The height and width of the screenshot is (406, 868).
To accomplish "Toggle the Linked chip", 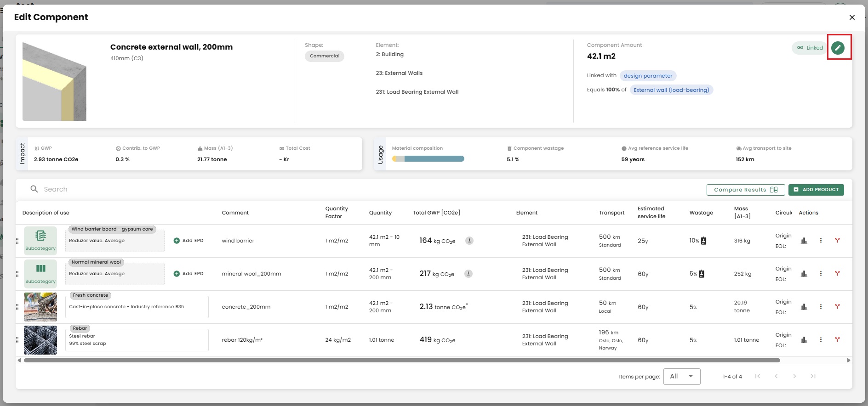I will (810, 48).
